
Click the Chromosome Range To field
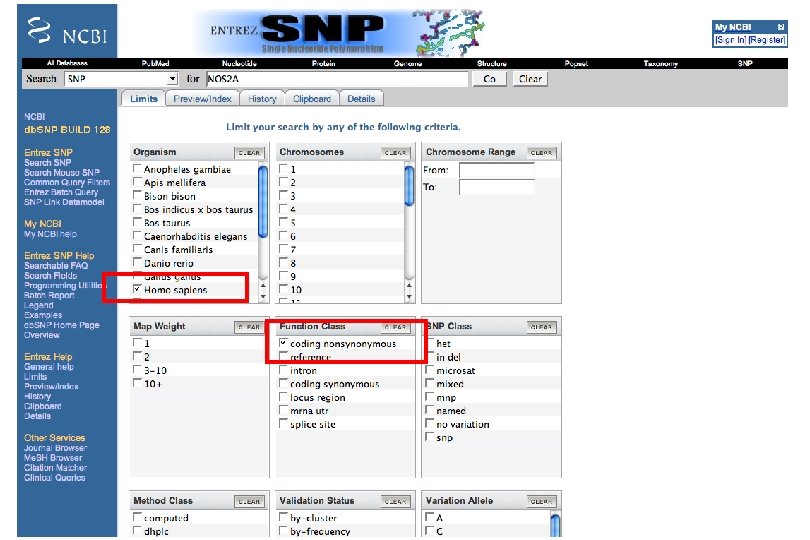[496, 187]
